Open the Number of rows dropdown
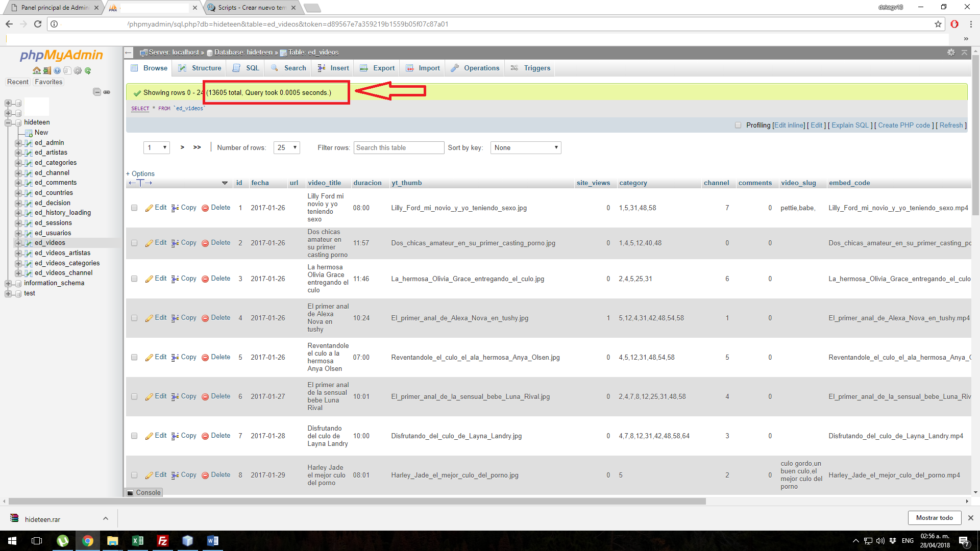Screen dimensions: 980x551 [287, 147]
